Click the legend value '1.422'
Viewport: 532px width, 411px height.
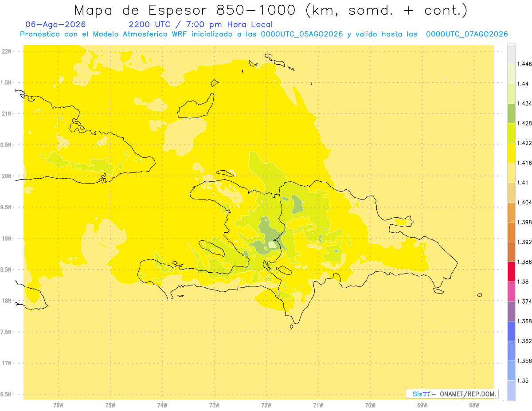click(524, 143)
